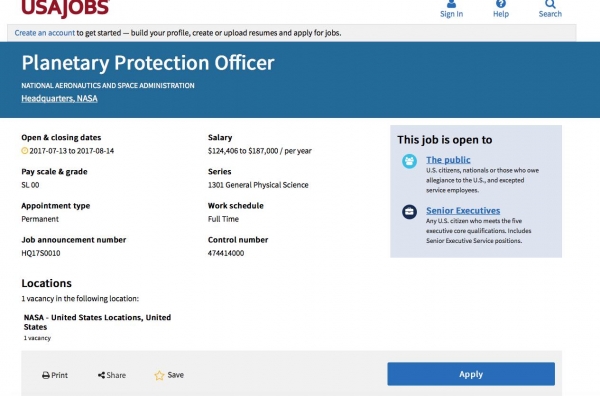This screenshot has height=396, width=600.
Task: Click the share icon
Action: [101, 375]
